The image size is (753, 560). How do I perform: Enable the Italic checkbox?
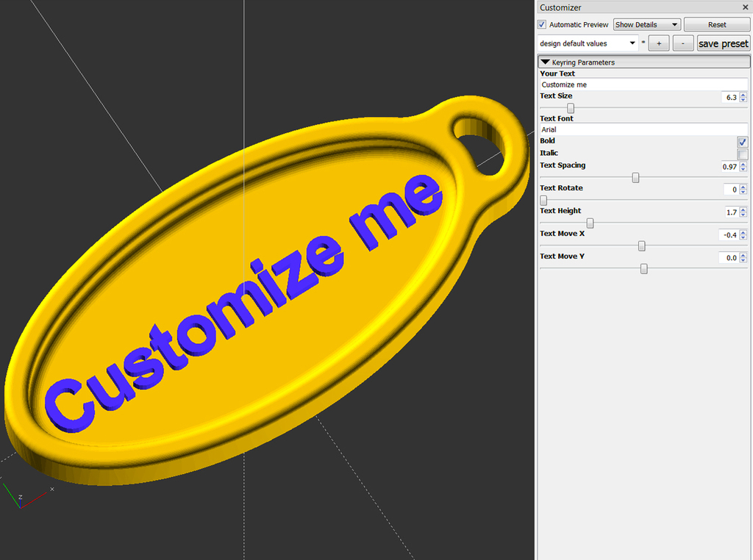coord(742,154)
